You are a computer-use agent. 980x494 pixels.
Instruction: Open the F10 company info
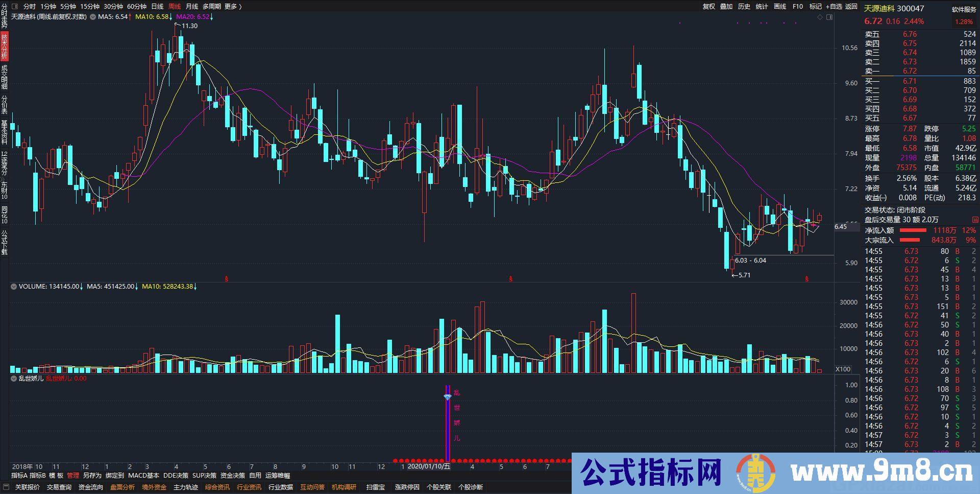click(x=798, y=6)
